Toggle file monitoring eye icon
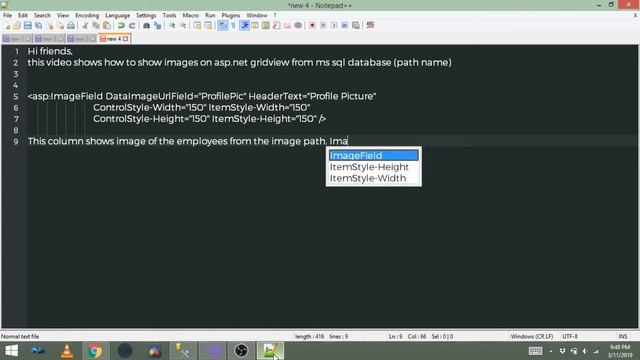640x360 pixels. (x=298, y=26)
